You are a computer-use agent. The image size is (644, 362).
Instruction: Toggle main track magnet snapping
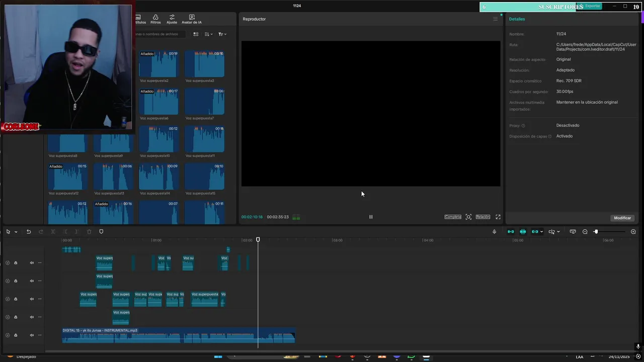point(511,232)
